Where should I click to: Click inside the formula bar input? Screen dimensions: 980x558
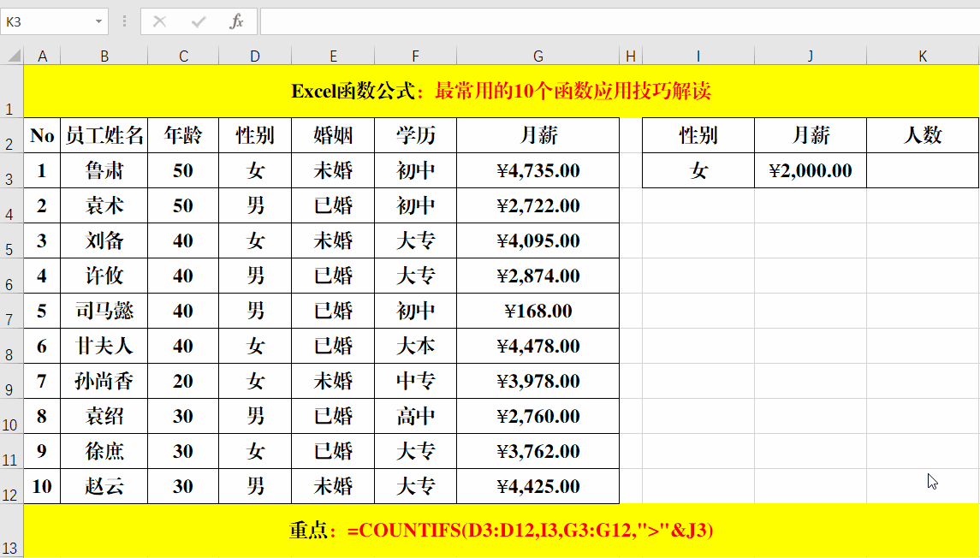pyautogui.click(x=620, y=22)
